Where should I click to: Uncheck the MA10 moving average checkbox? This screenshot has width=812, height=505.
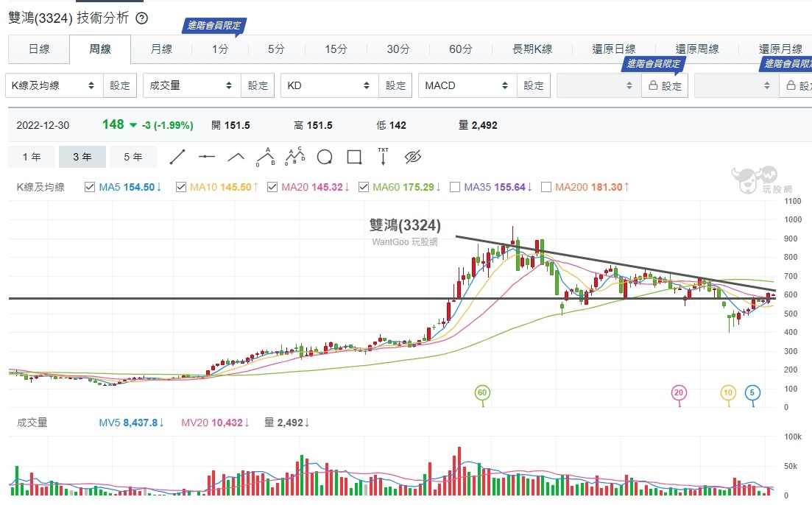point(181,187)
